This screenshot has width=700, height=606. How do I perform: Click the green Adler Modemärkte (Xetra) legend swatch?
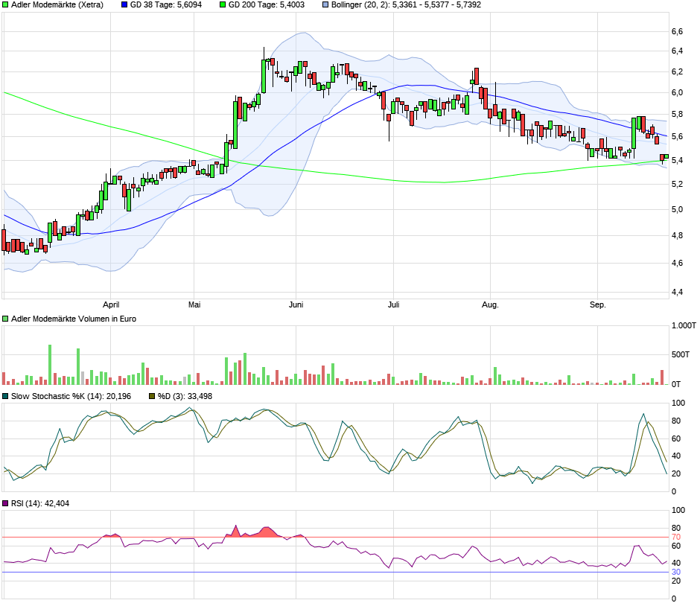pyautogui.click(x=6, y=4)
